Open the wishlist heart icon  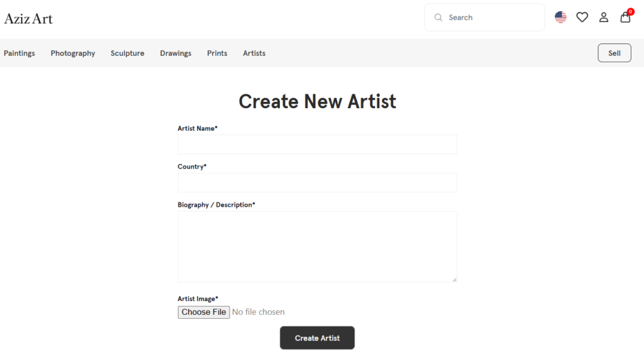[582, 18]
